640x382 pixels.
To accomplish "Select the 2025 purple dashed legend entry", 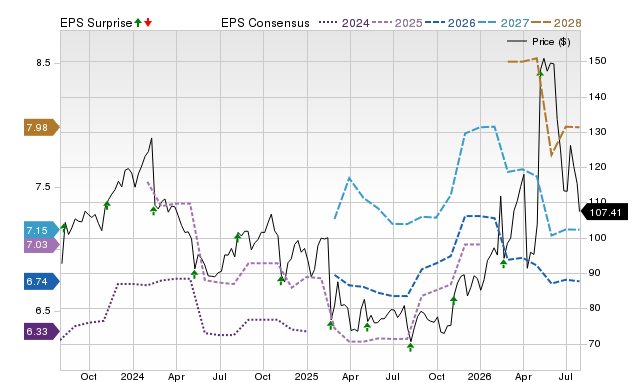I will (x=397, y=23).
